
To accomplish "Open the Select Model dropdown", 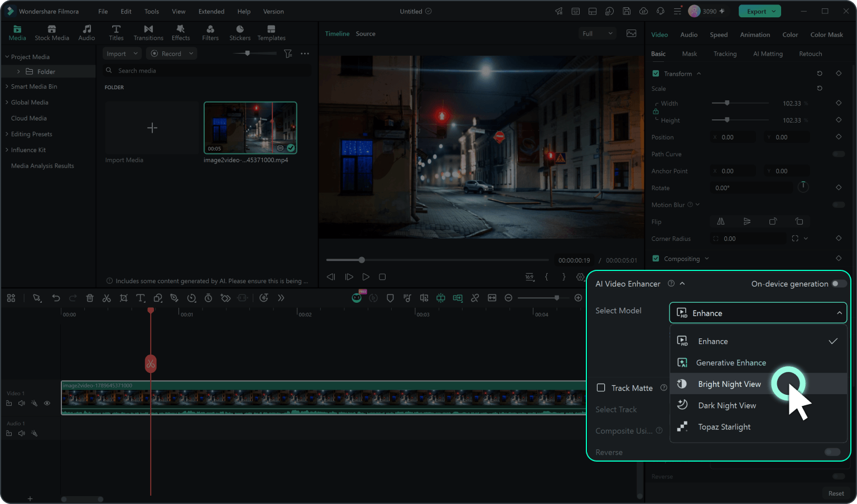I will pos(758,313).
